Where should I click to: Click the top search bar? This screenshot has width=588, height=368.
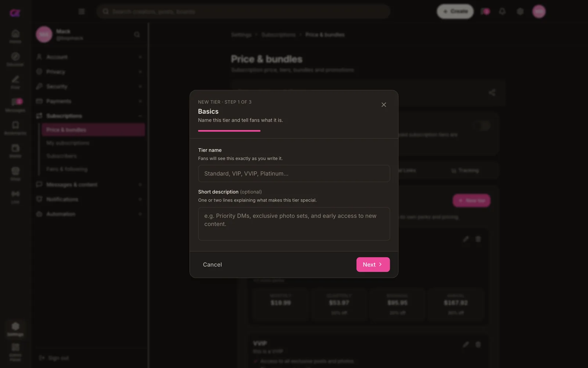[x=243, y=11]
